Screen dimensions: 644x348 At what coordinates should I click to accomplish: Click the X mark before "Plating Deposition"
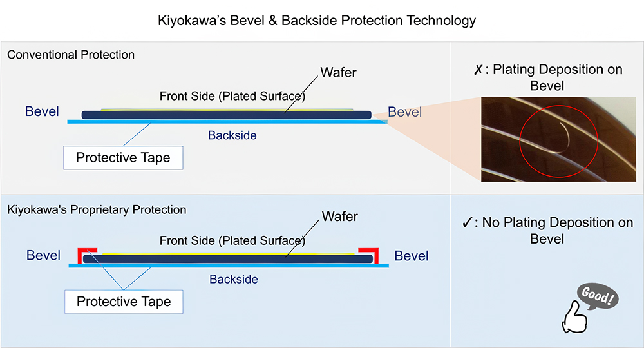point(478,70)
